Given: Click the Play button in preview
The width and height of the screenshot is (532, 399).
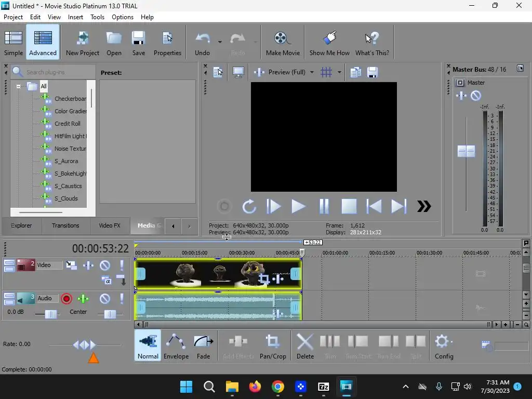Looking at the screenshot, I should pos(299,206).
